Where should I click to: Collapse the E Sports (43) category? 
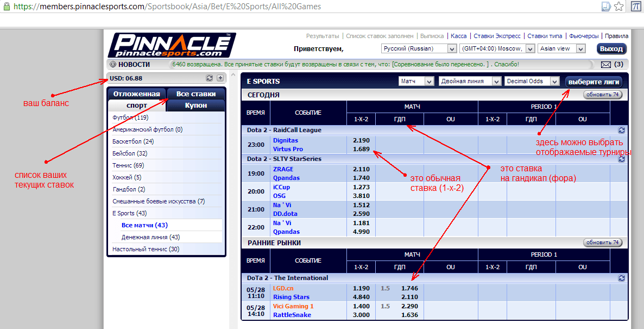click(129, 213)
